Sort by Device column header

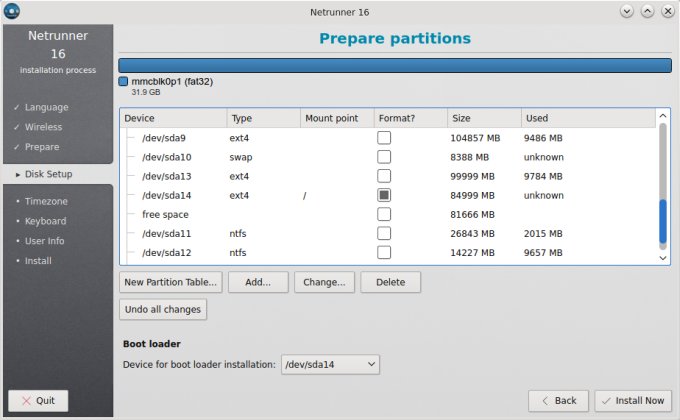pos(173,118)
